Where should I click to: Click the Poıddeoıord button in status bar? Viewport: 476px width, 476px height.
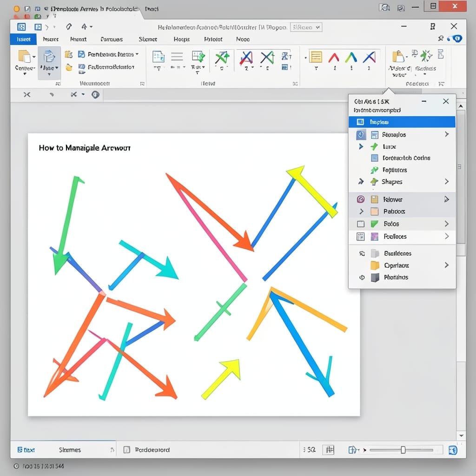(147, 450)
